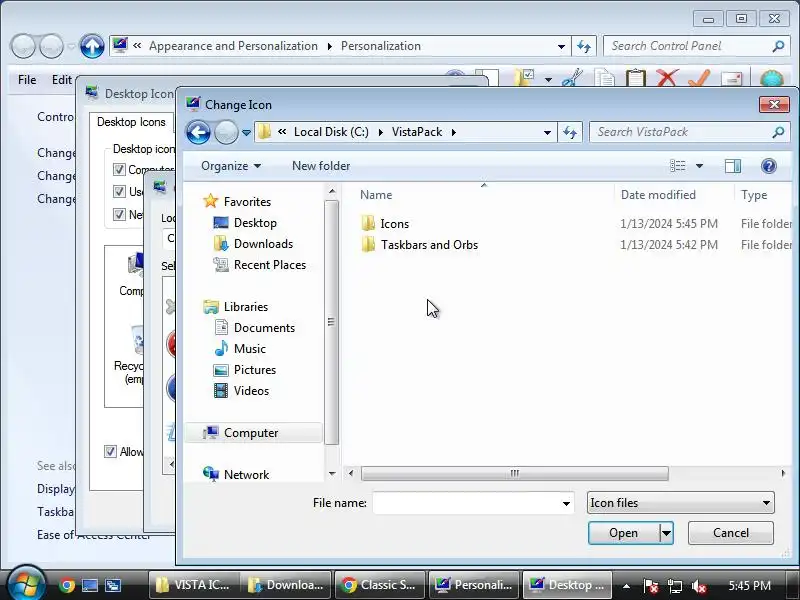The width and height of the screenshot is (800, 600).
Task: Click Up arrow in Personalization window
Action: click(x=92, y=46)
